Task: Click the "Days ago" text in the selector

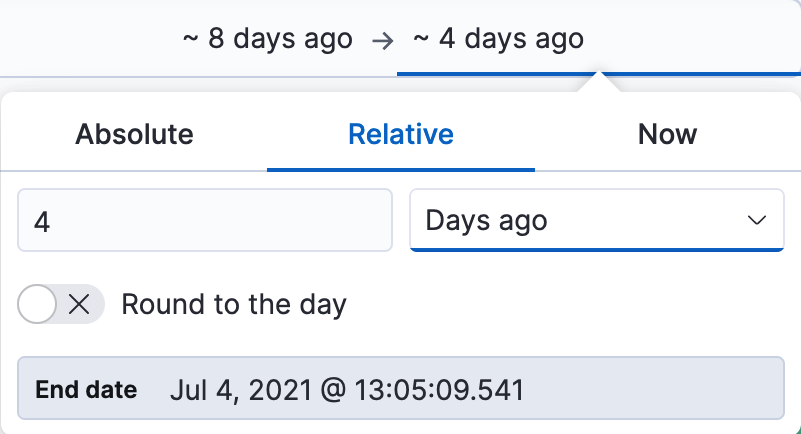Action: coord(487,220)
